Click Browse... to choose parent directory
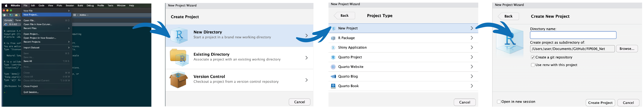Image resolution: width=644 pixels, height=109 pixels. click(x=627, y=49)
